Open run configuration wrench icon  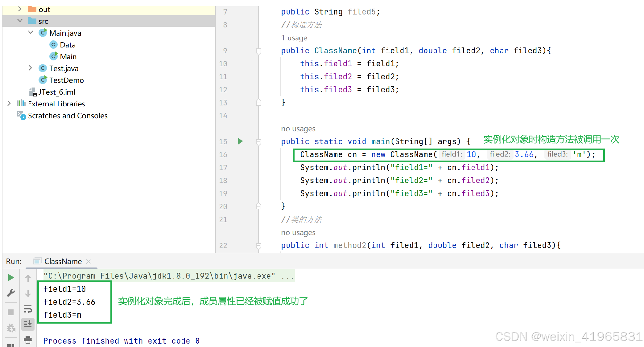[11, 293]
